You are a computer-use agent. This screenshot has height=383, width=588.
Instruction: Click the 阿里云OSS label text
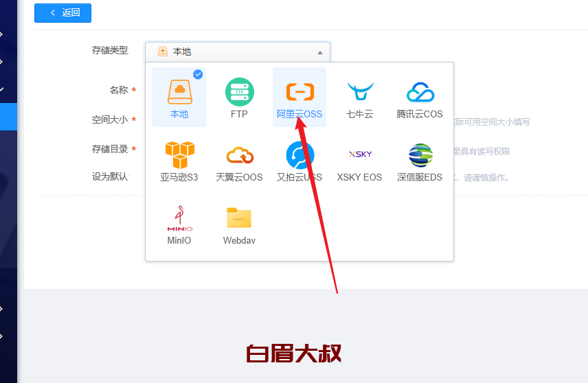299,114
